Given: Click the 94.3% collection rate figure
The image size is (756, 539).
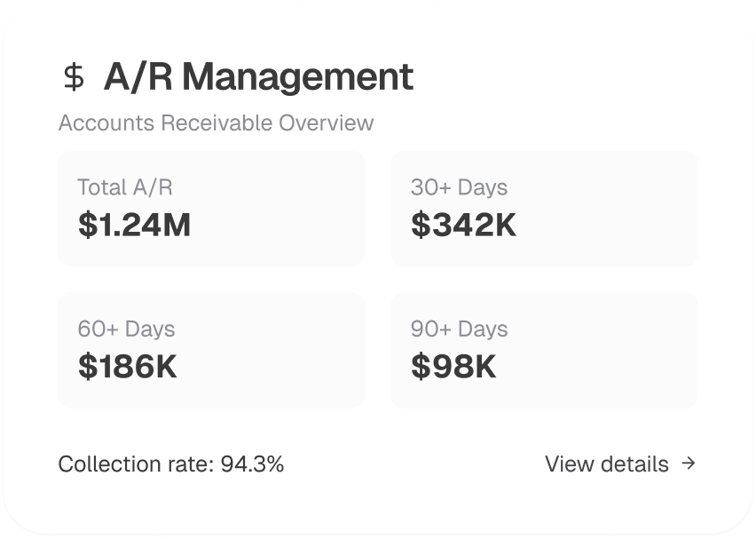Looking at the screenshot, I should 252,464.
